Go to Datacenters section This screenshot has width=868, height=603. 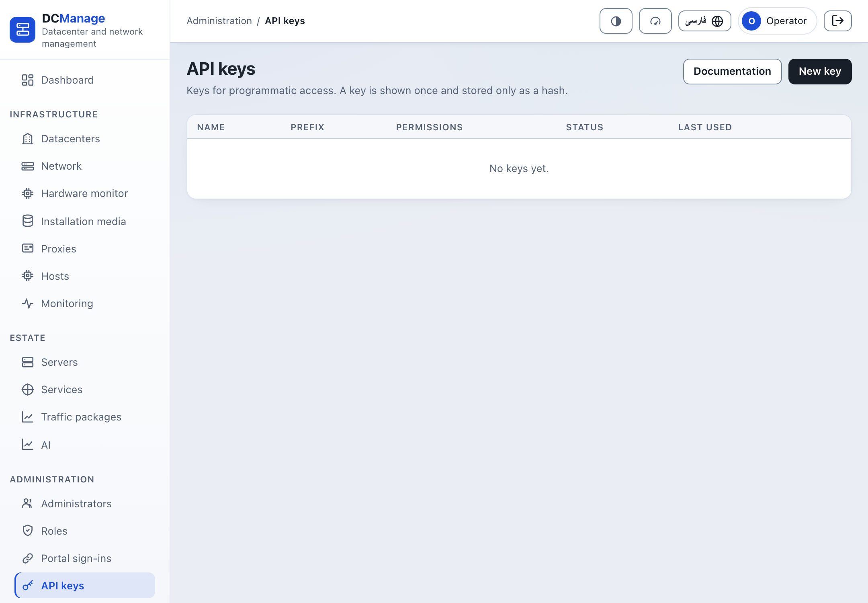(85, 139)
